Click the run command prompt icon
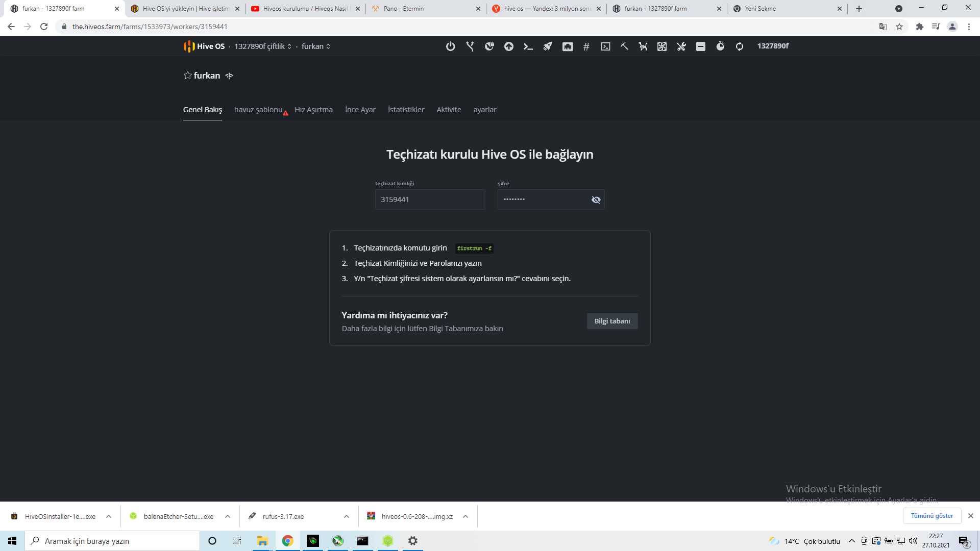980x551 pixels. pos(528,46)
